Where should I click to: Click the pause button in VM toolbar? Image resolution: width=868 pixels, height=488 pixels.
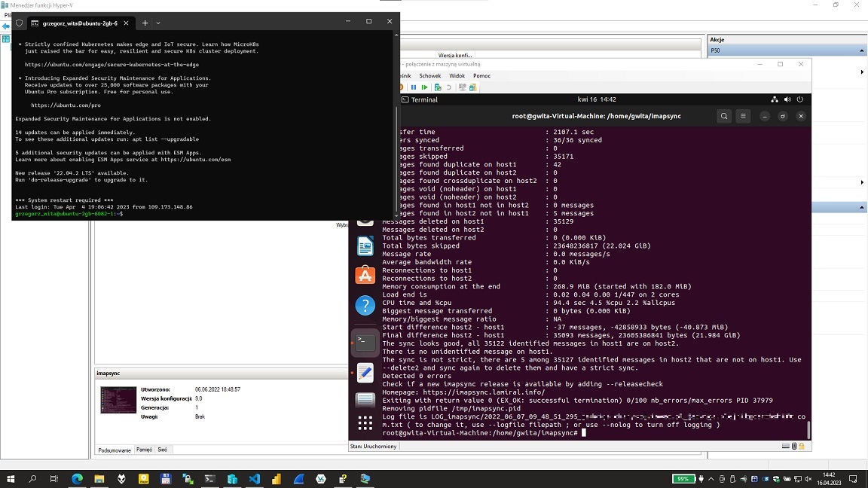coord(413,87)
